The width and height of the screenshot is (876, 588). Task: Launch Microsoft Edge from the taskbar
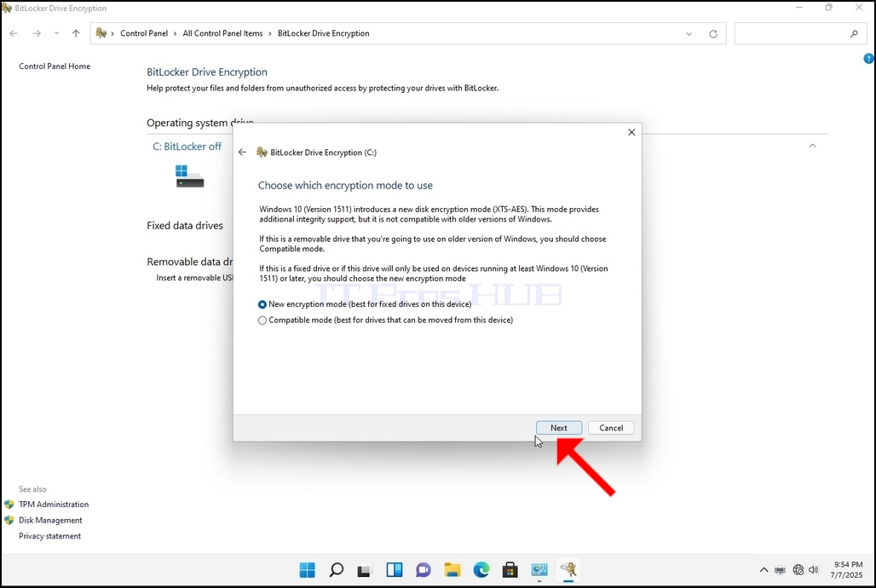pos(481,569)
